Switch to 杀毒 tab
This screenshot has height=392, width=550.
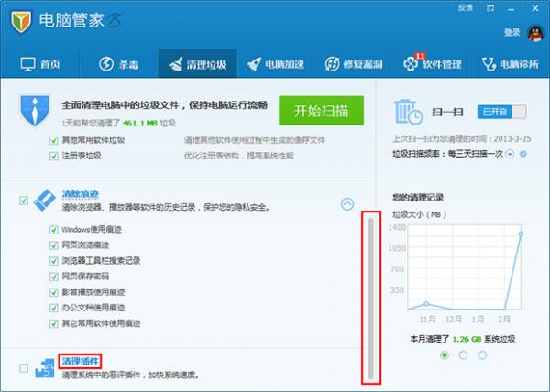[x=118, y=64]
